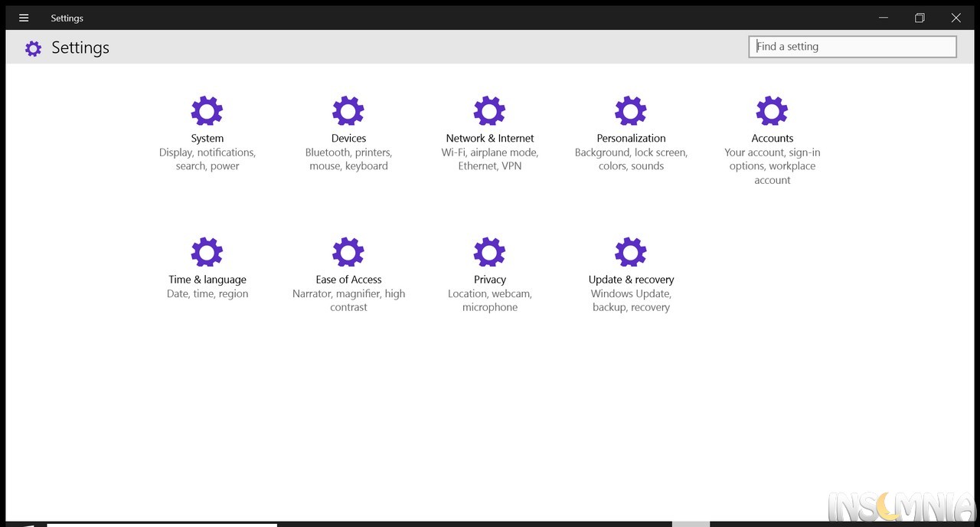Open the Devices gear icon
Viewport: 980px width, 527px height.
pyautogui.click(x=348, y=111)
